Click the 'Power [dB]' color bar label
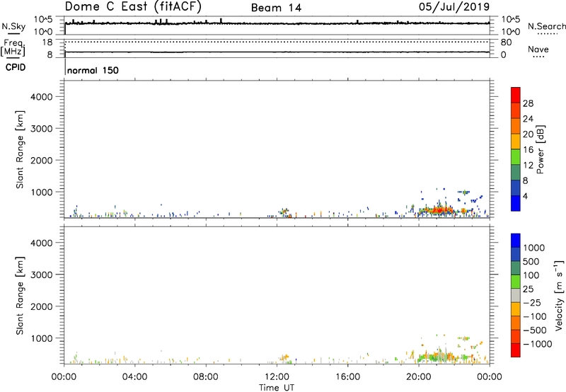The height and width of the screenshot is (392, 566). (540, 149)
